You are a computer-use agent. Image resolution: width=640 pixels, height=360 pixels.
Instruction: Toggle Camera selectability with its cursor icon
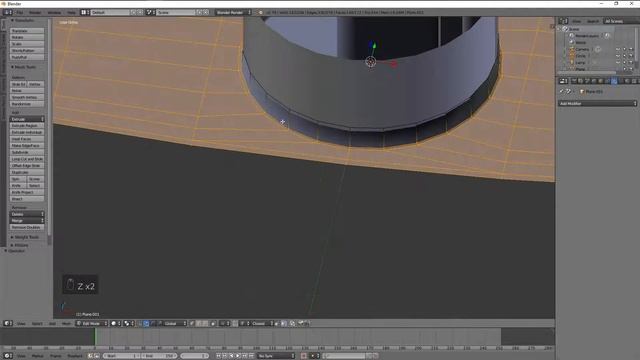coord(625,49)
